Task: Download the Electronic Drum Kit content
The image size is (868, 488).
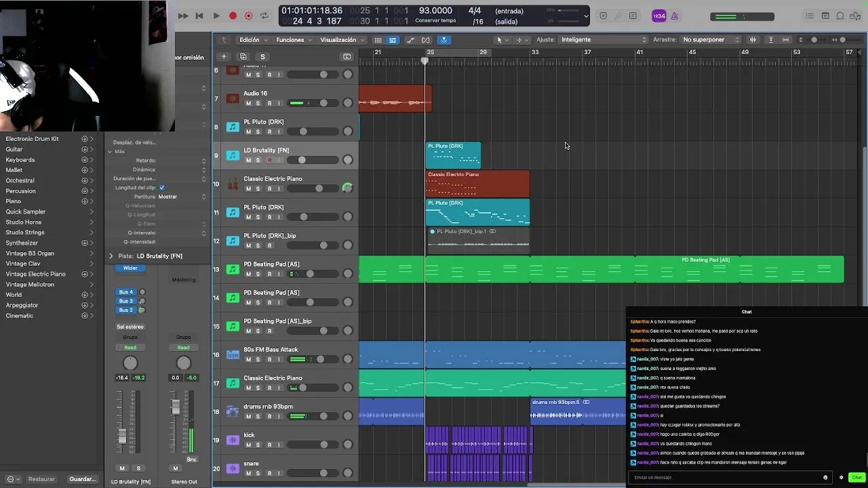Action: click(x=85, y=139)
